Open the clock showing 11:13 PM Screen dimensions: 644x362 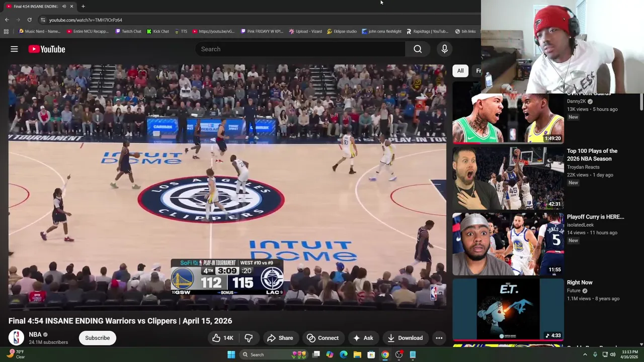click(630, 354)
